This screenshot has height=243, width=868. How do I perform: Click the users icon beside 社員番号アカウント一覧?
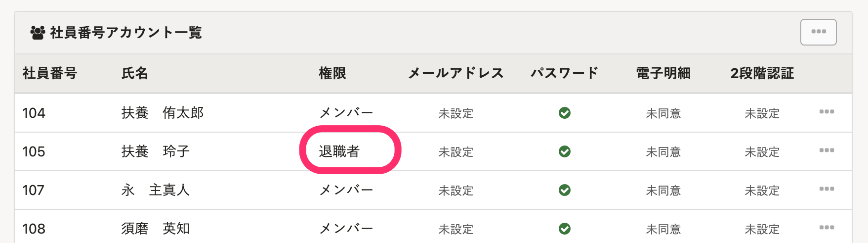coord(38,33)
